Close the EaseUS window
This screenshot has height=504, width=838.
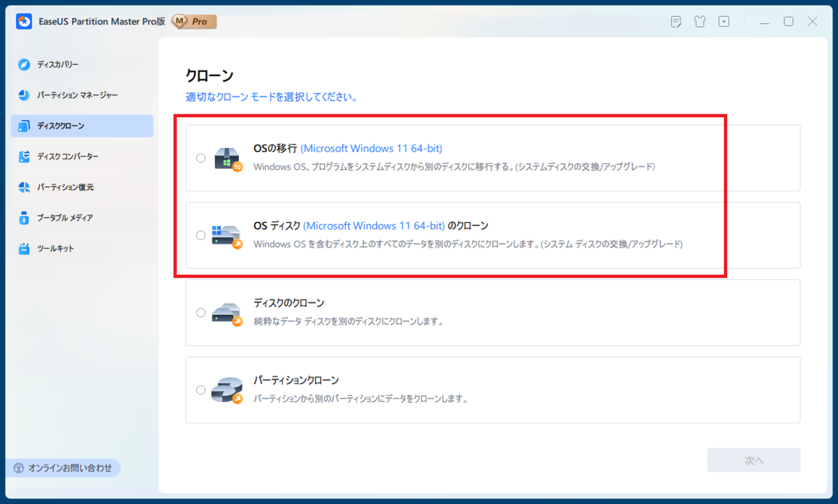point(812,22)
